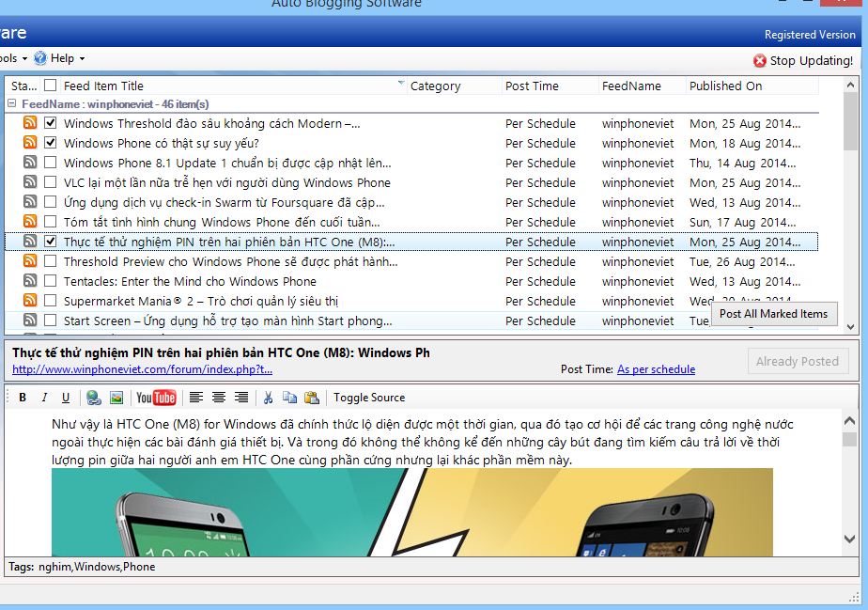Screen dimensions: 868x610
Task: Uncheck Thực tế thử nghiệm PIN item
Action: 51,242
